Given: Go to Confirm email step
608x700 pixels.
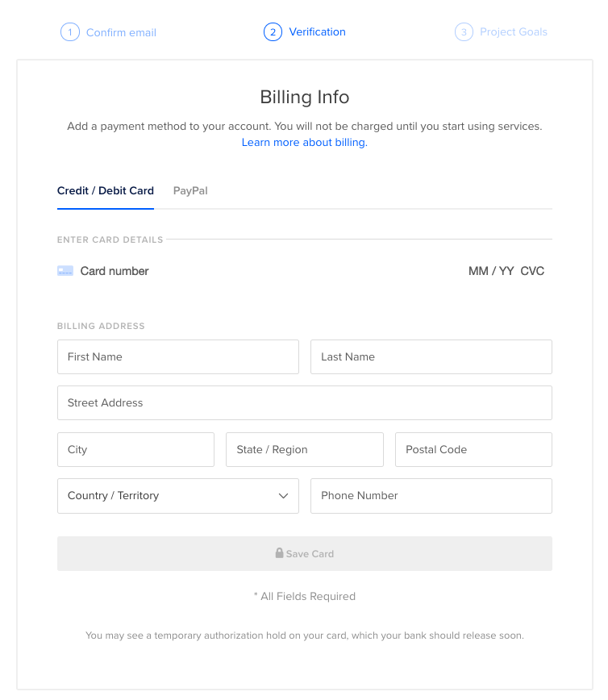Looking at the screenshot, I should click(121, 33).
